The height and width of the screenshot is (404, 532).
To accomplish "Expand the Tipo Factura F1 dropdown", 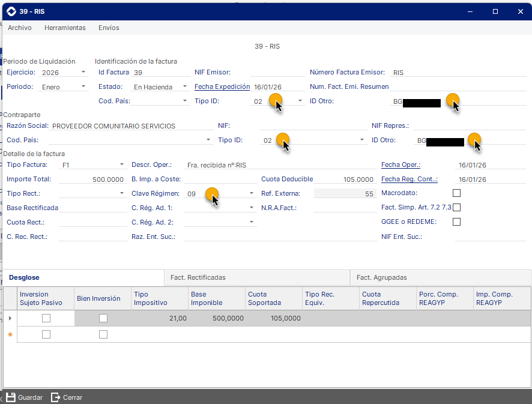I will (x=122, y=164).
